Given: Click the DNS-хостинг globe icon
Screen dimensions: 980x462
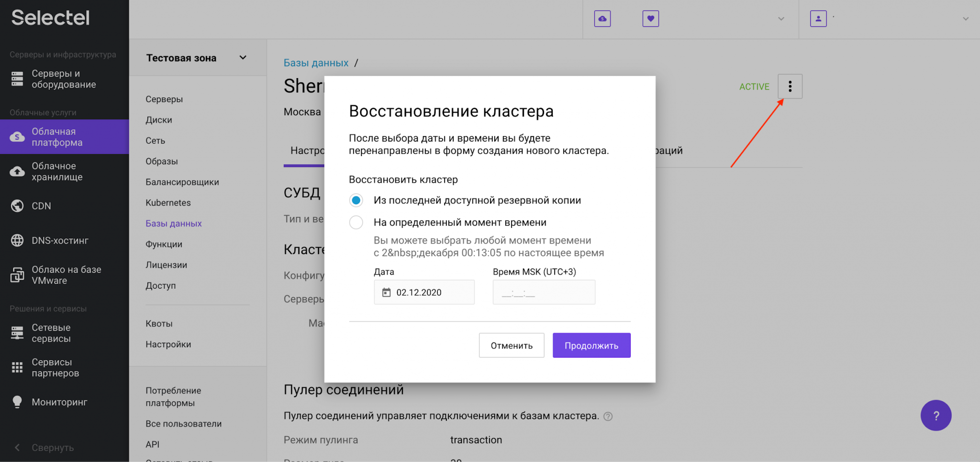Looking at the screenshot, I should tap(17, 240).
